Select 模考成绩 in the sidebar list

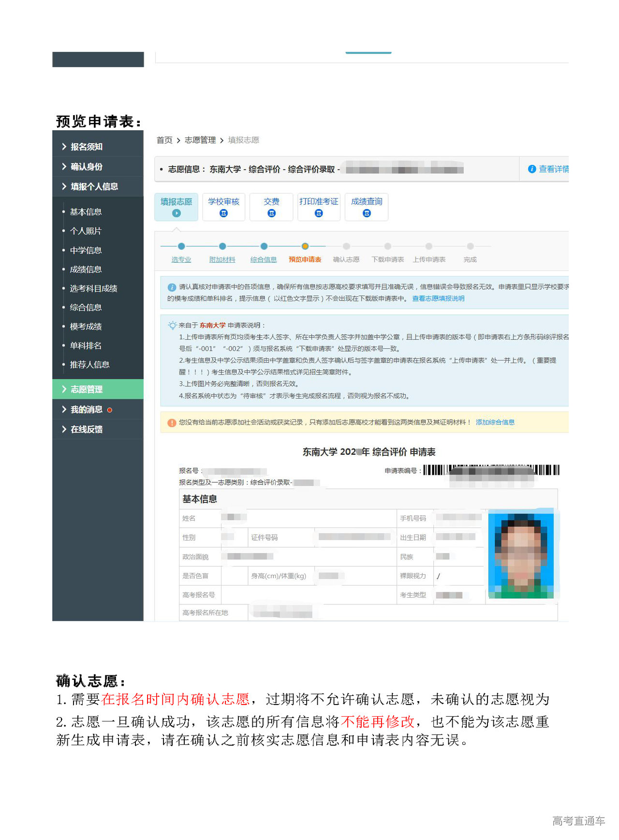coord(86,327)
